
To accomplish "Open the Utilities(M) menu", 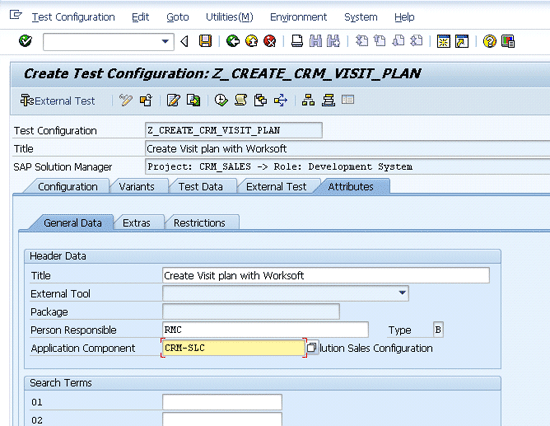I will (229, 17).
